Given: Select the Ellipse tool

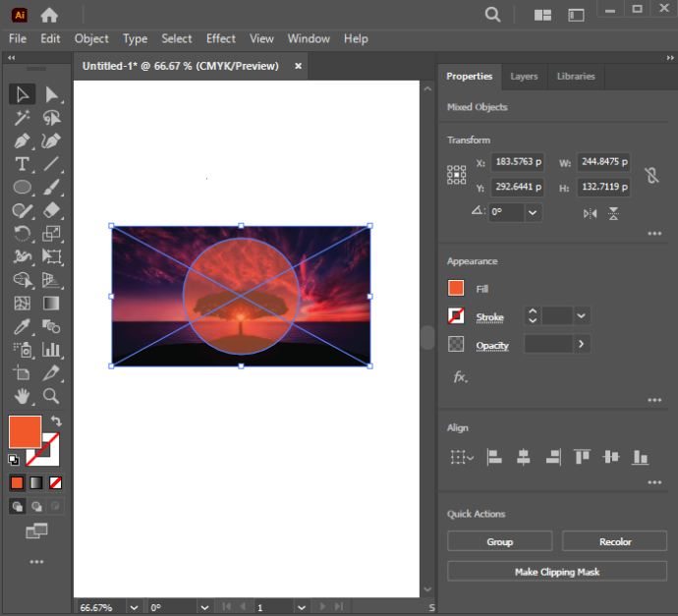Looking at the screenshot, I should point(22,188).
